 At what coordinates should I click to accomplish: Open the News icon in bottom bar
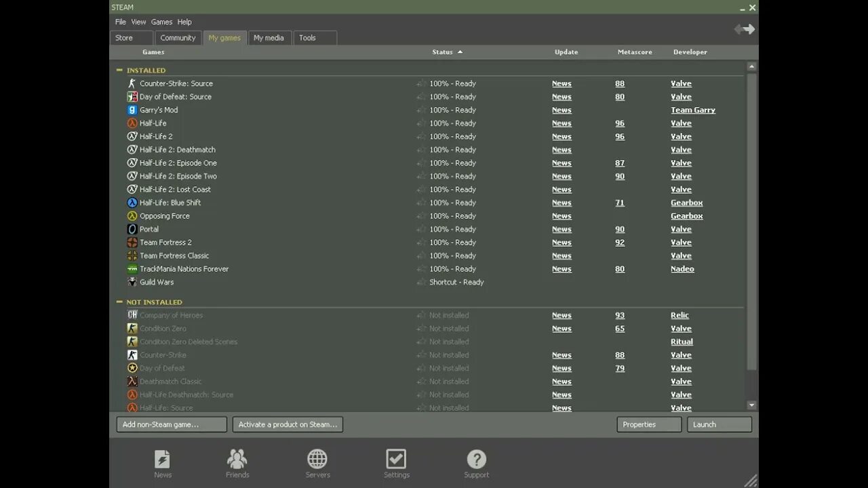163,459
